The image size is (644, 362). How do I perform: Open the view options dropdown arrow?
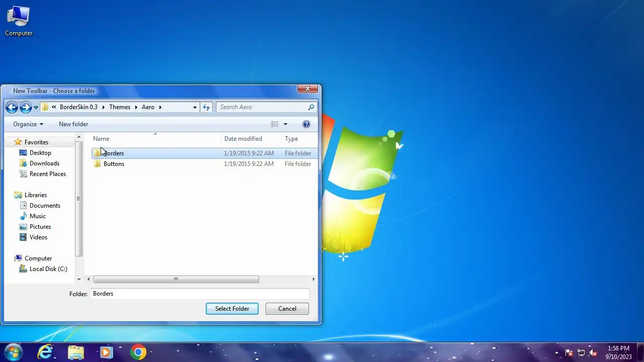click(285, 124)
